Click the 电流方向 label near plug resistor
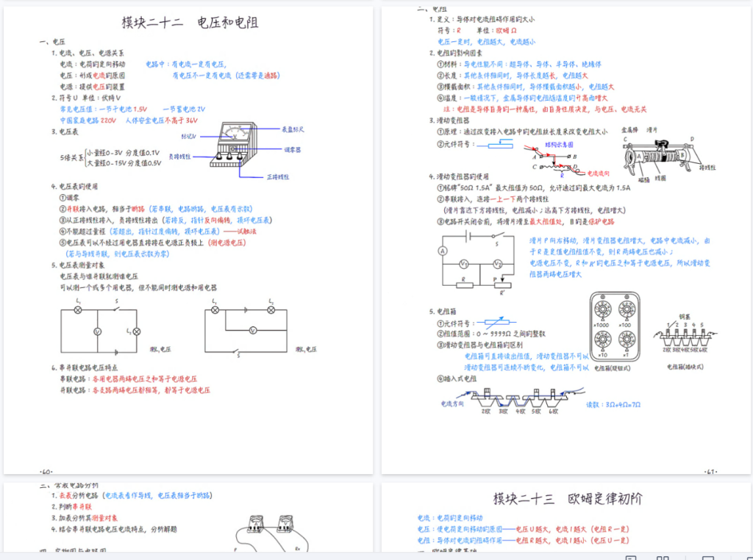Viewport: 753px width, 560px height. click(452, 403)
